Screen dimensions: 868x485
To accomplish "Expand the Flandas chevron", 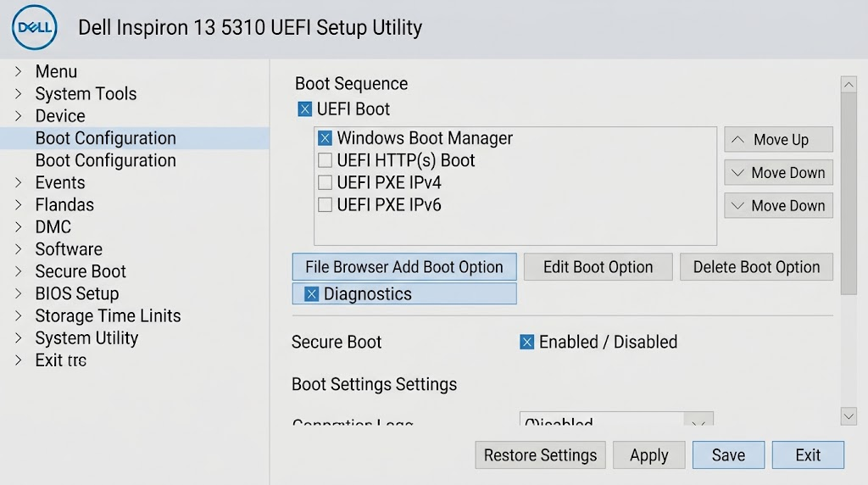I will pos(19,204).
